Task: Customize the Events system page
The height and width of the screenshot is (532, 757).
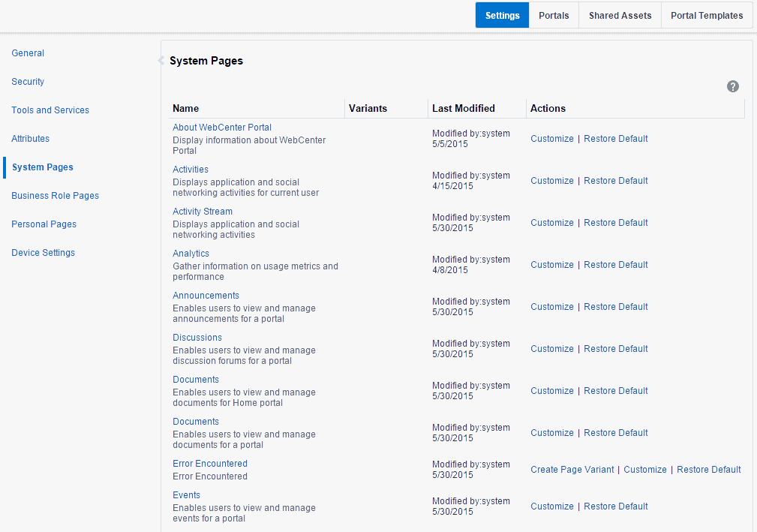Action: [x=552, y=506]
